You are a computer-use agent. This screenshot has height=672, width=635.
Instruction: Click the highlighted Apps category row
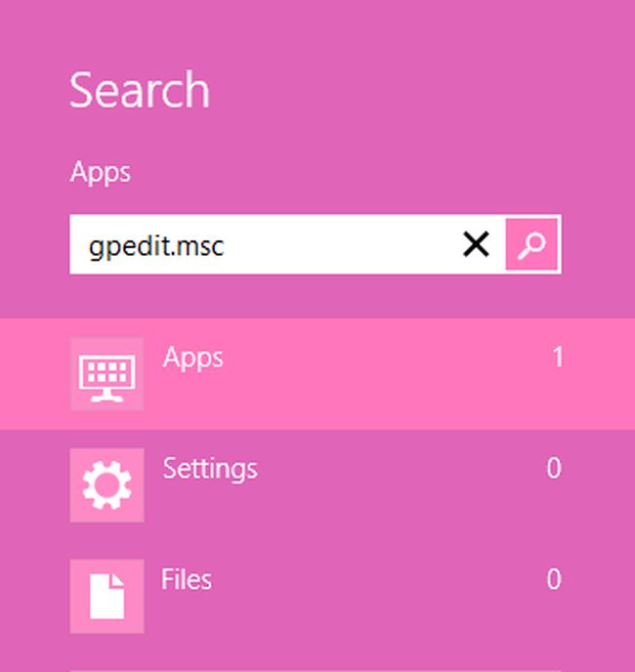tap(317, 374)
